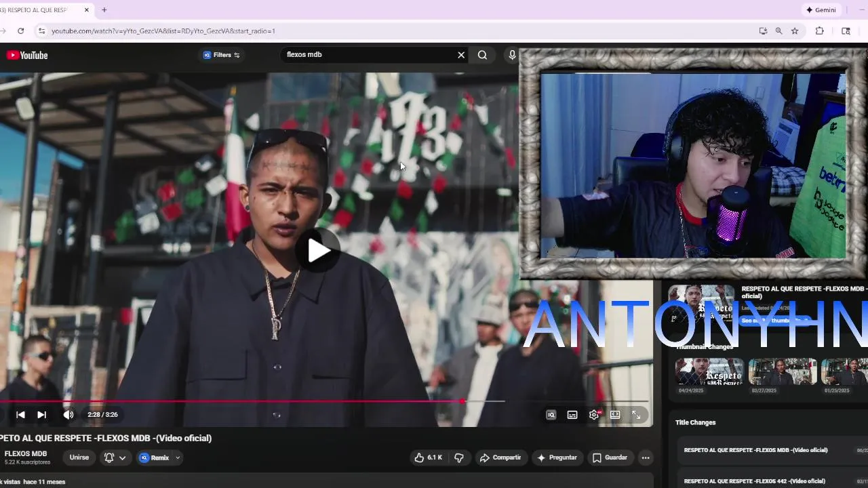This screenshot has height=488, width=868.
Task: Open the more actions three-dot menu
Action: pos(646,457)
